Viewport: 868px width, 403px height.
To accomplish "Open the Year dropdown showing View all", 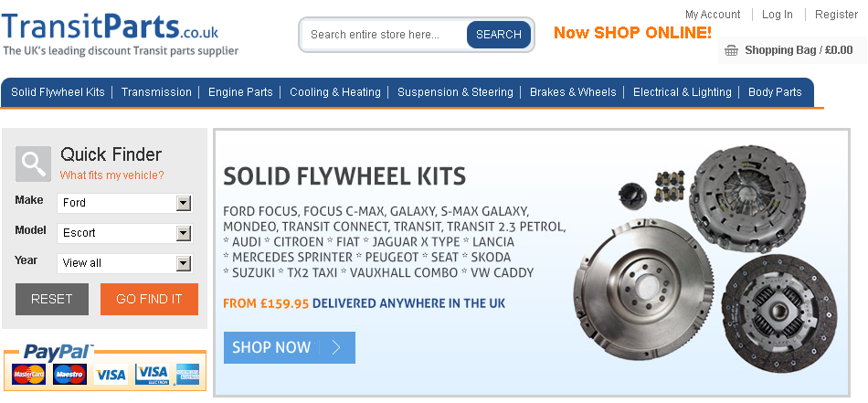I will (x=125, y=263).
